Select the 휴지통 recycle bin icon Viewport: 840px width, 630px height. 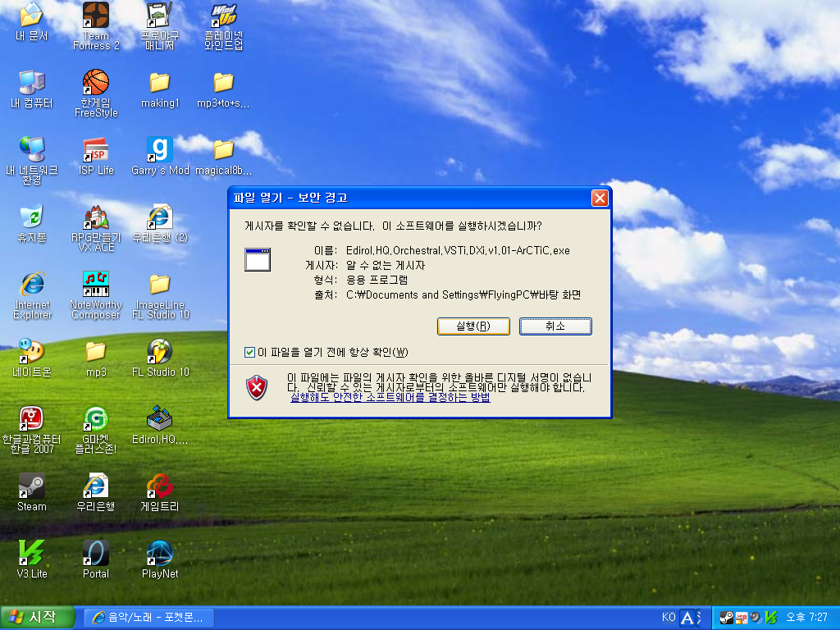32,223
